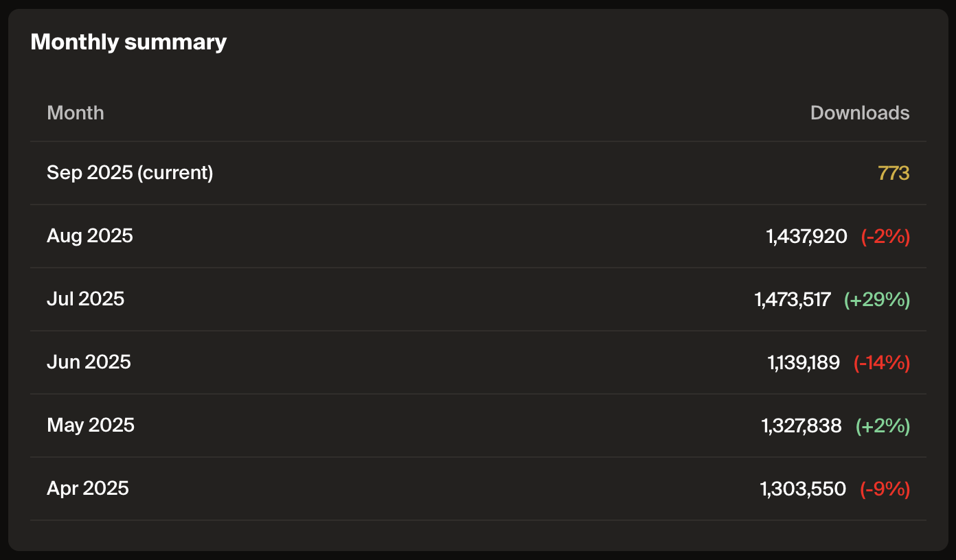
Task: Click the -14% change indicator
Action: click(882, 363)
